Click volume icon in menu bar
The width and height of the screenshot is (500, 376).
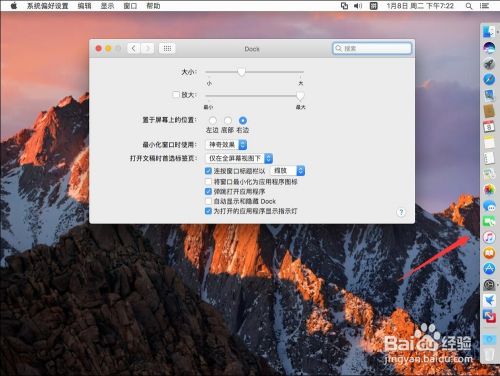coord(358,6)
